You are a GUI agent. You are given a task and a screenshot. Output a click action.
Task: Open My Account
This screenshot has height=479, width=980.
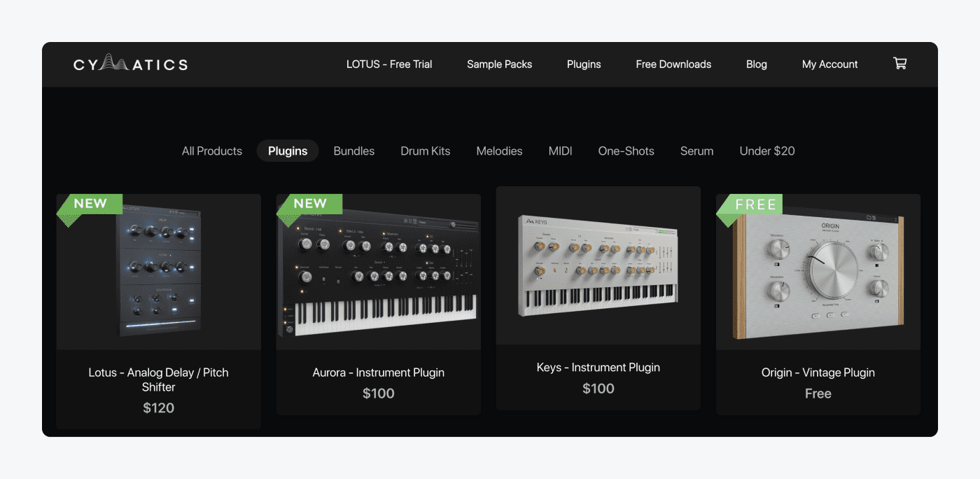coord(829,64)
